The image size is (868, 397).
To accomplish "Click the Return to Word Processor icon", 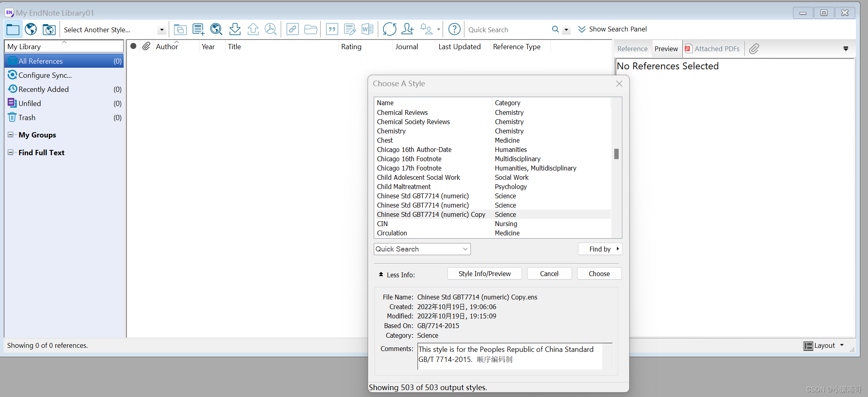I will click(368, 29).
